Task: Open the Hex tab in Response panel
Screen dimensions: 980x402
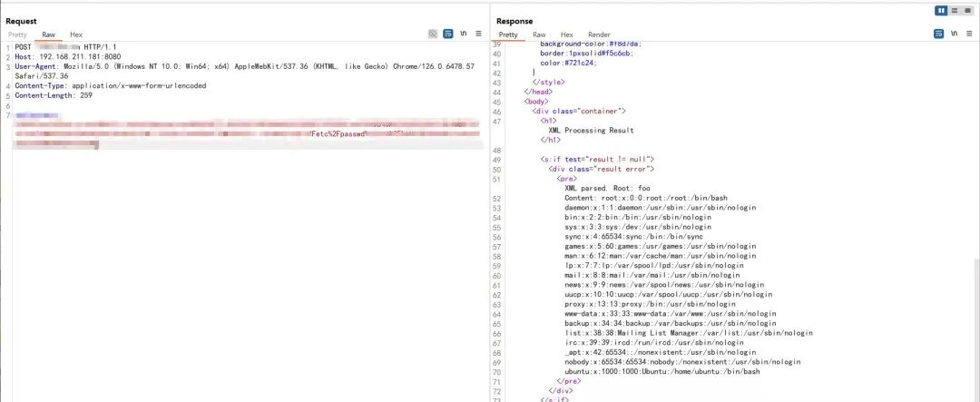Action: tap(566, 34)
